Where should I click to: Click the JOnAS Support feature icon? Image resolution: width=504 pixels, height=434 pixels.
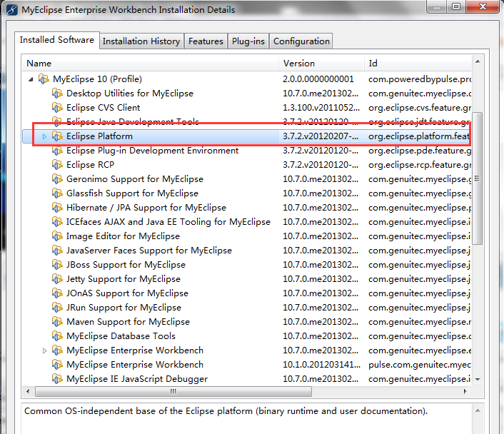click(57, 293)
